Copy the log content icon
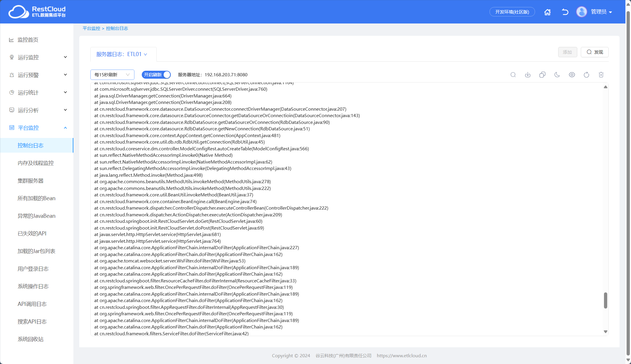The height and width of the screenshot is (364, 631). coord(542,75)
